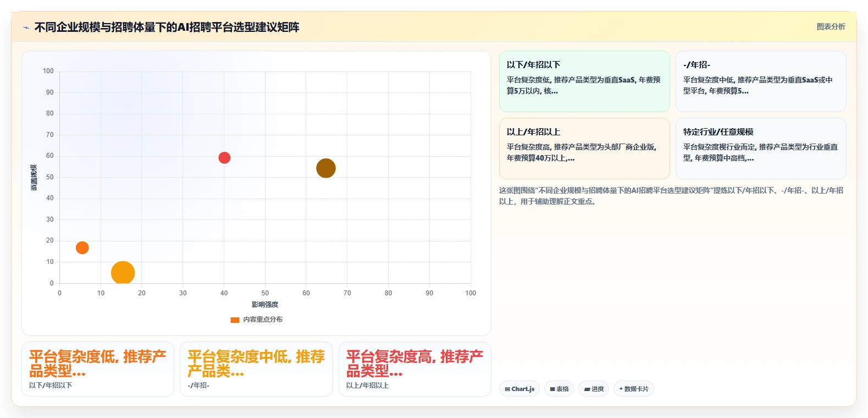Select the 平台复杂度中低 summary card

(x=256, y=369)
